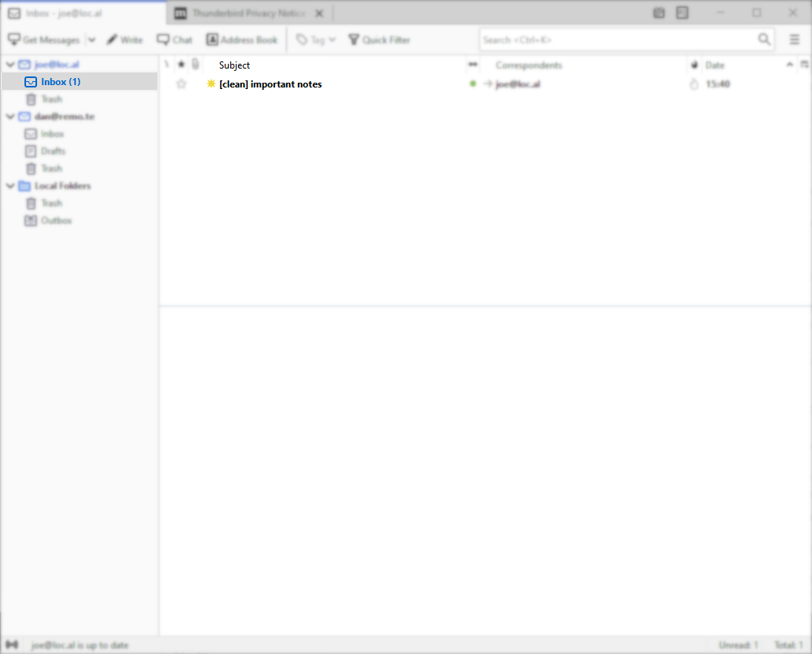Toggle junk status on the message
The height and width of the screenshot is (654, 812).
pyautogui.click(x=694, y=84)
